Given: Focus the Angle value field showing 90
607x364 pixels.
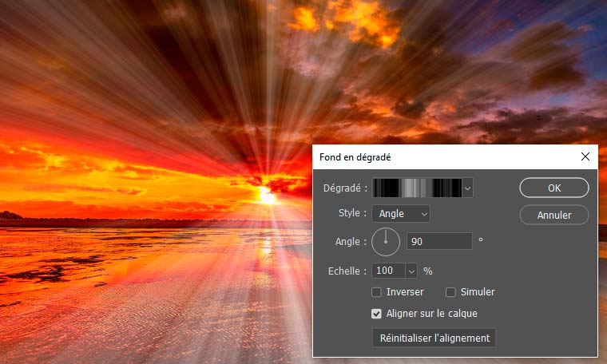Looking at the screenshot, I should [439, 240].
